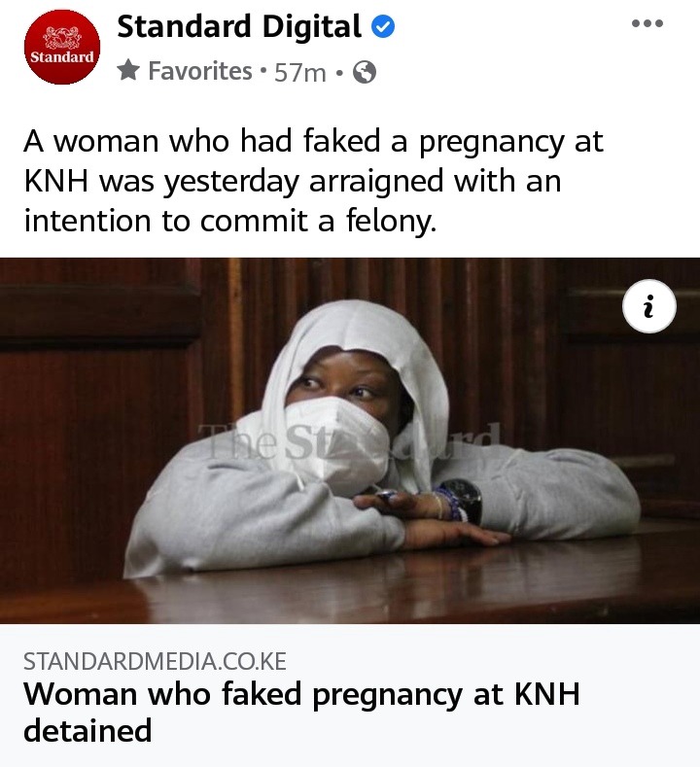The image size is (700, 767).
Task: Click 'intention to commit a felony' caption line
Action: tap(229, 221)
